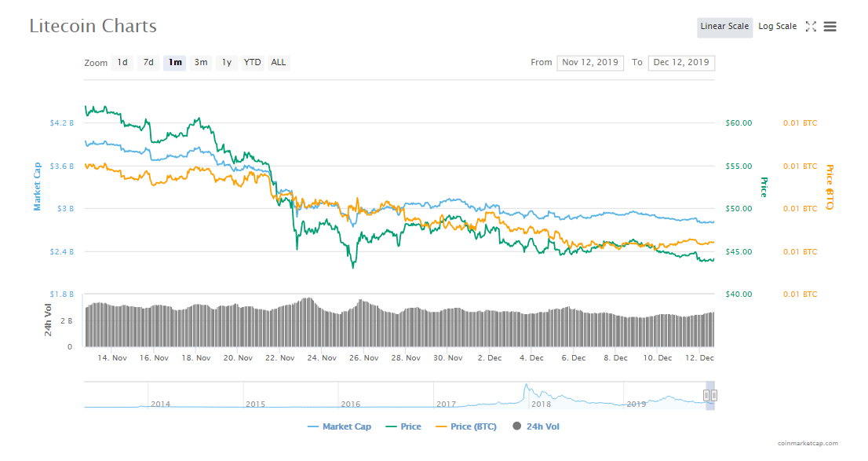Set zoom to 1d
The height and width of the screenshot is (461, 868).
[122, 63]
